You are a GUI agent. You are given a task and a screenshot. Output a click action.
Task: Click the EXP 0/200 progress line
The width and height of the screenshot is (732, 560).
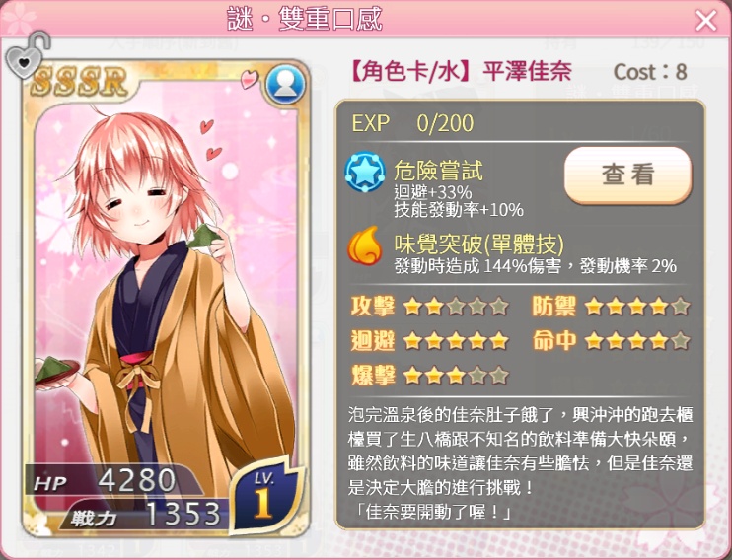(x=412, y=123)
